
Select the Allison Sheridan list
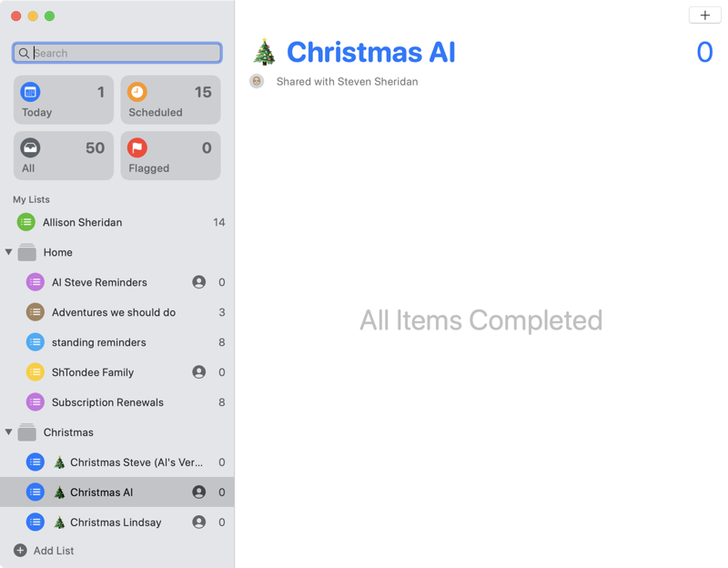pyautogui.click(x=82, y=222)
